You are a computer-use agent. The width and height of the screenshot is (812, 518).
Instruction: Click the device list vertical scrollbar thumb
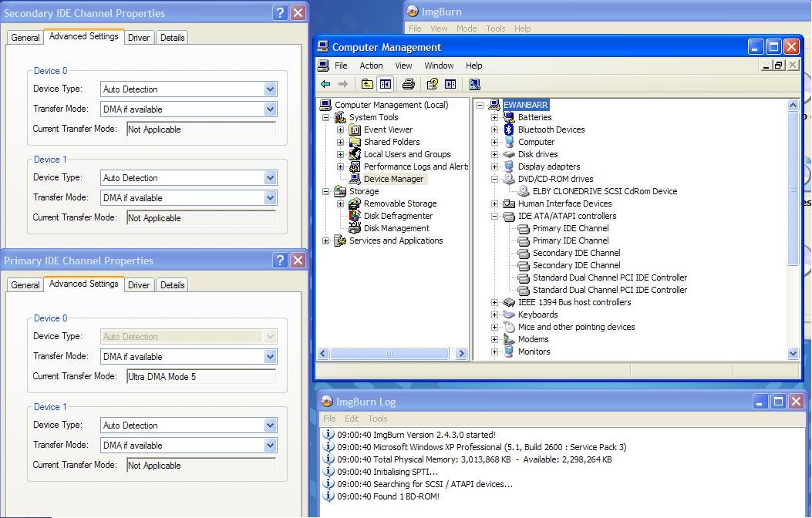coord(793,188)
